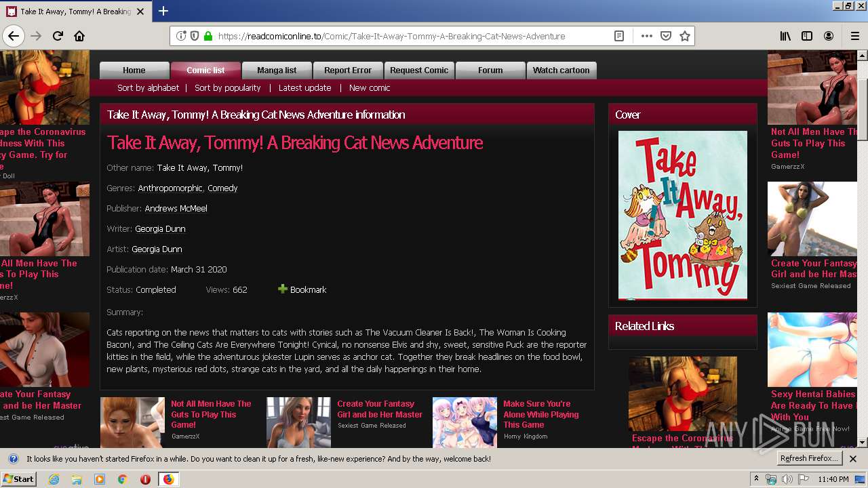The image size is (868, 488).
Task: Show sidebars icon in toolbar
Action: point(807,36)
